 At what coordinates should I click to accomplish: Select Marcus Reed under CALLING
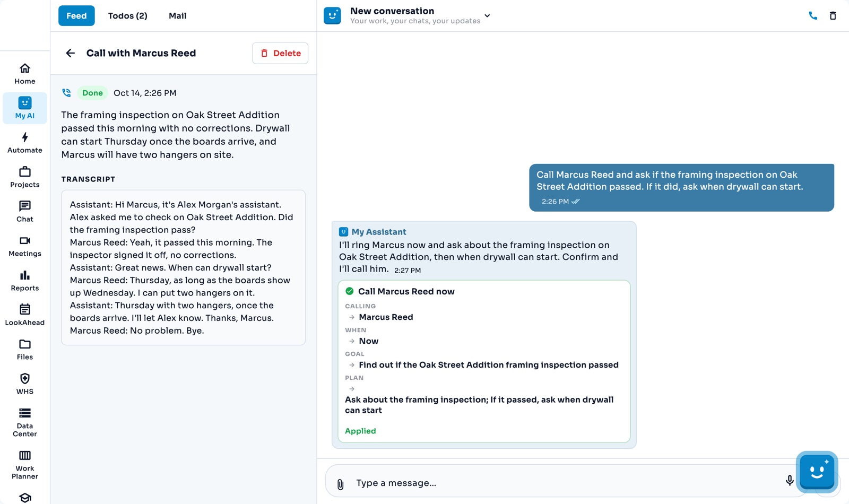(x=386, y=317)
